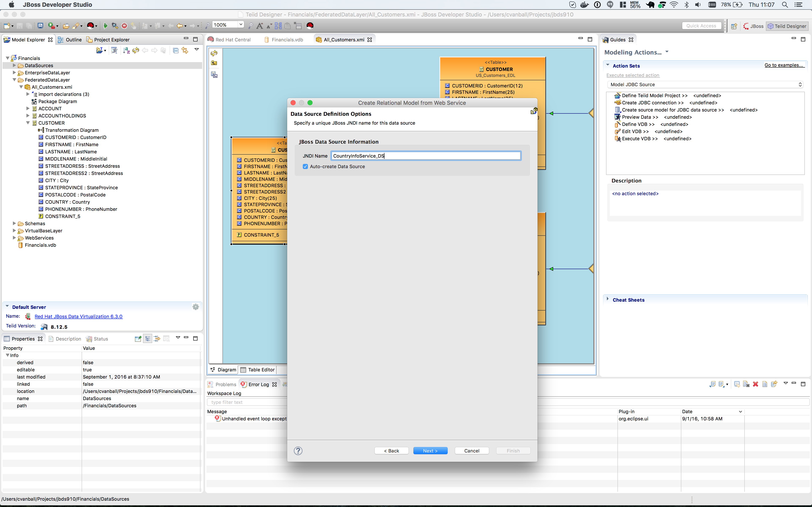The height and width of the screenshot is (507, 812).
Task: Open Red Hat JBoss Data Virtualization link
Action: coord(78,316)
